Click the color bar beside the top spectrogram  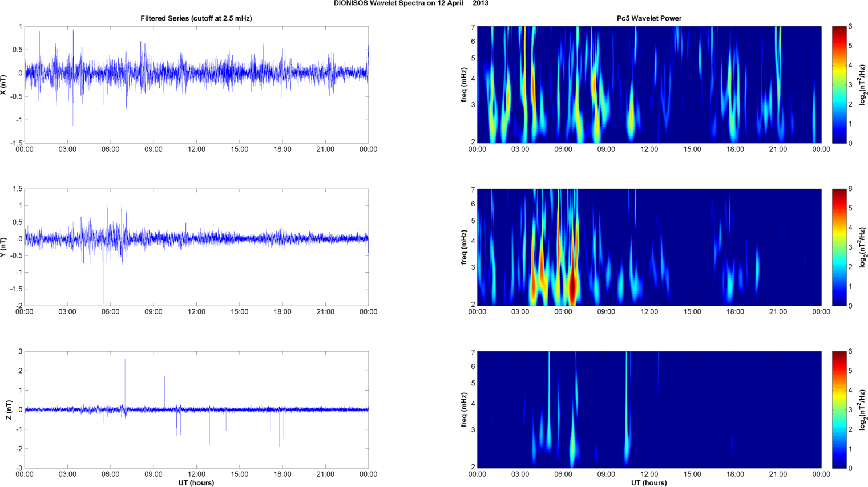(x=839, y=84)
